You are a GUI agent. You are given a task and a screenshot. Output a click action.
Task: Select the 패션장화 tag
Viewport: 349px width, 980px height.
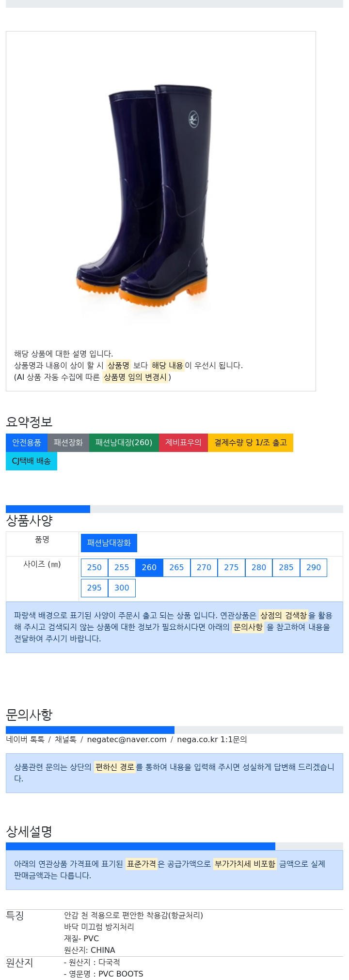click(68, 442)
